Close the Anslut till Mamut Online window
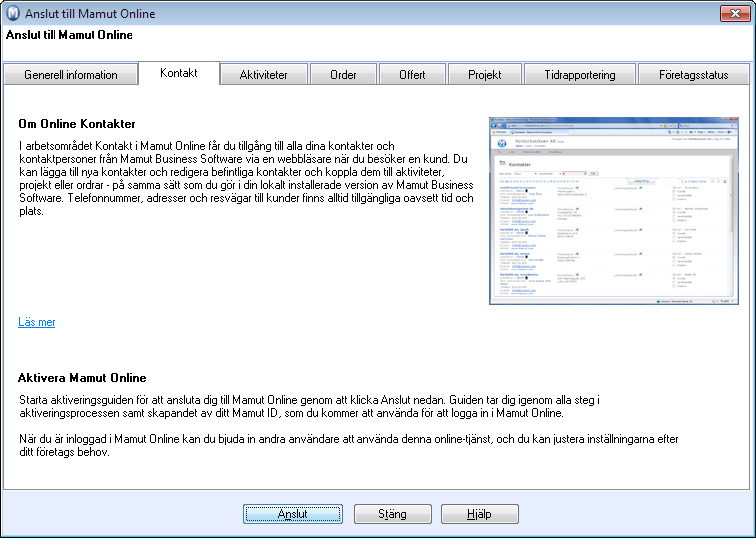This screenshot has height=538, width=756. point(735,13)
